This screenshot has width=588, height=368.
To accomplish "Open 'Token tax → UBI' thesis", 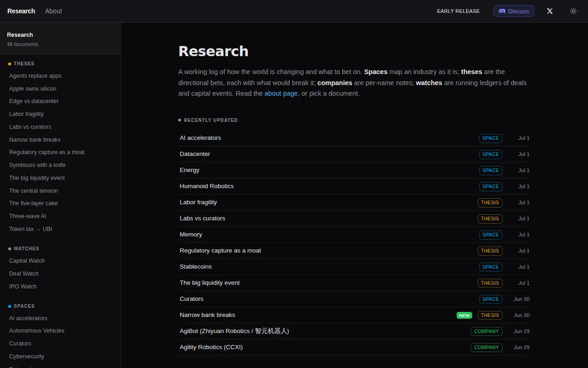I will click(x=31, y=229).
